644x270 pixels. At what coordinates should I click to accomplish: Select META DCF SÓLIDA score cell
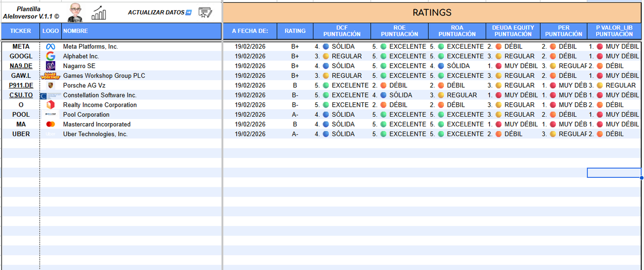[x=342, y=47]
